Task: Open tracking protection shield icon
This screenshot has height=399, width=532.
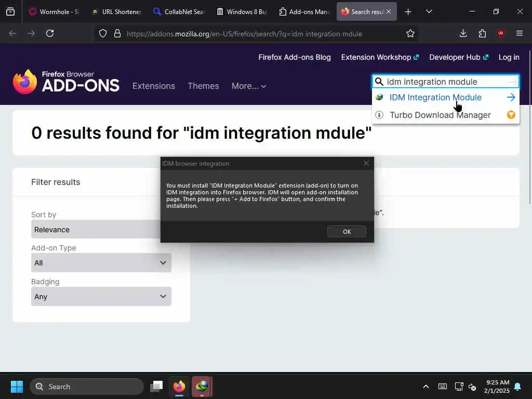Action: click(x=103, y=33)
